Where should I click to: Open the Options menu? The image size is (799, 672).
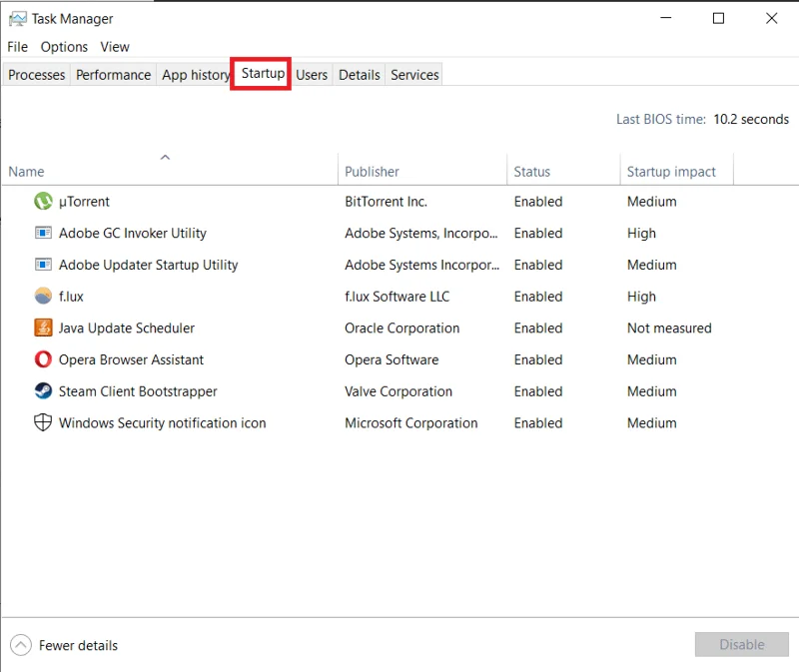[x=64, y=47]
